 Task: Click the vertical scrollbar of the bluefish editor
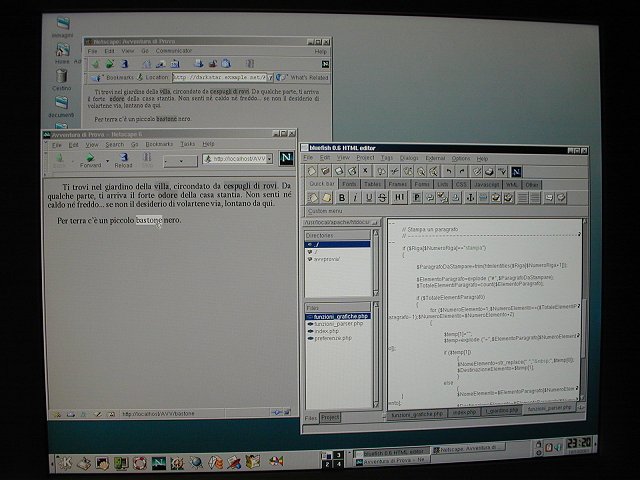tap(584, 309)
